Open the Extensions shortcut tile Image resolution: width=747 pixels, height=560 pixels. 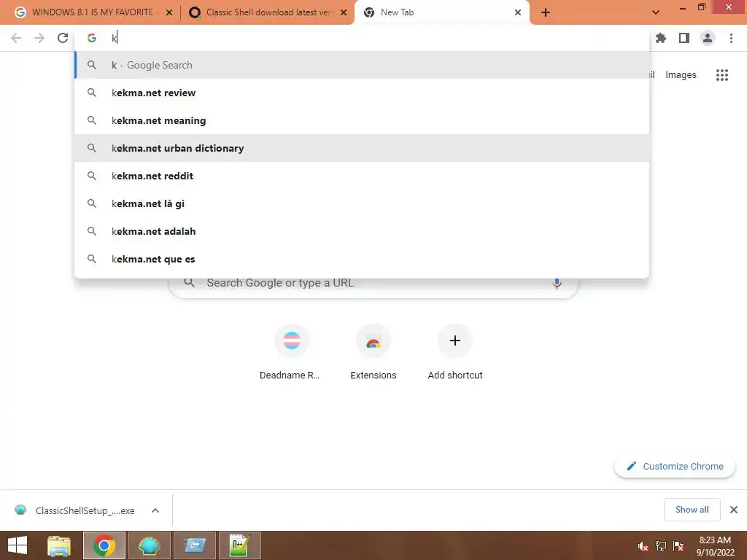[x=373, y=352]
